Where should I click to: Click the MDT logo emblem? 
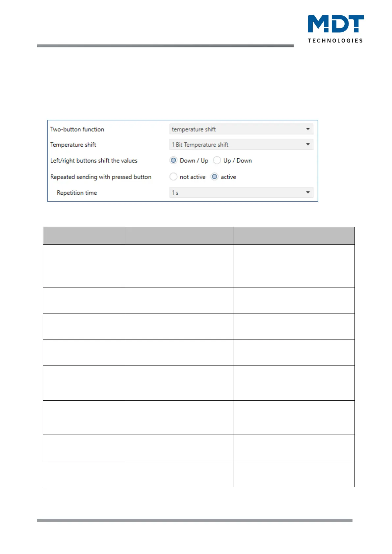click(x=335, y=24)
